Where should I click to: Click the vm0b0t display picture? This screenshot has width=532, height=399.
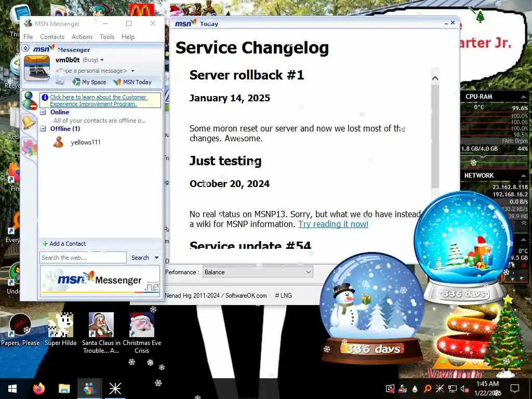point(37,68)
